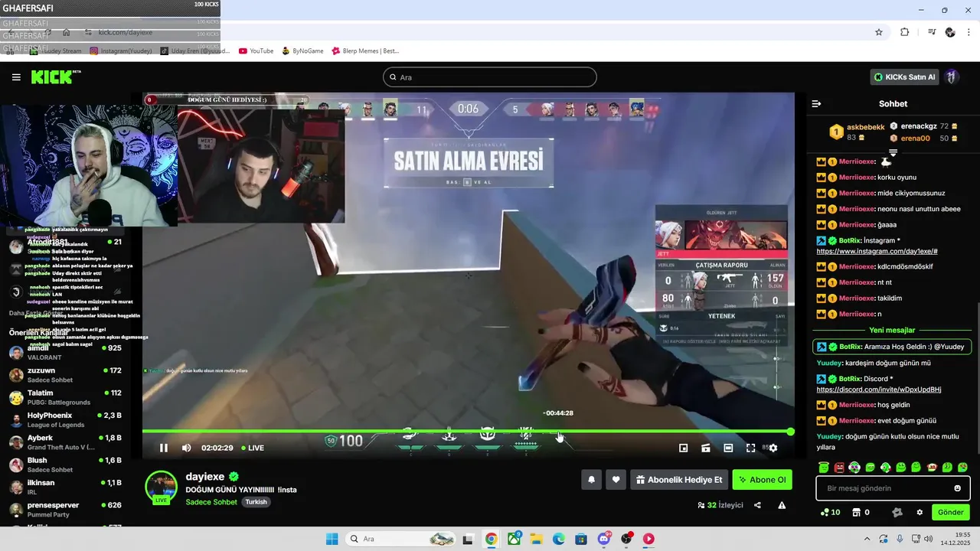Image resolution: width=980 pixels, height=551 pixels.
Task: Open Blerp Memes bookmark
Action: [x=365, y=51]
